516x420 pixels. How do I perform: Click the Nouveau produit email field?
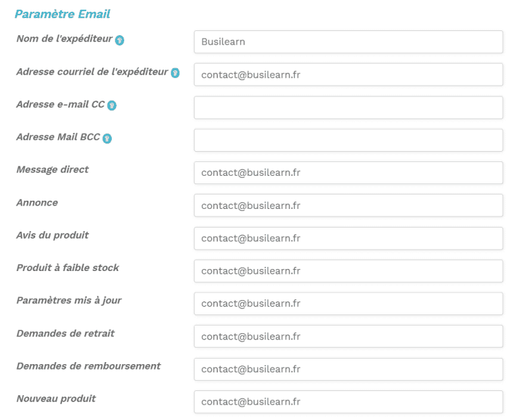click(348, 401)
